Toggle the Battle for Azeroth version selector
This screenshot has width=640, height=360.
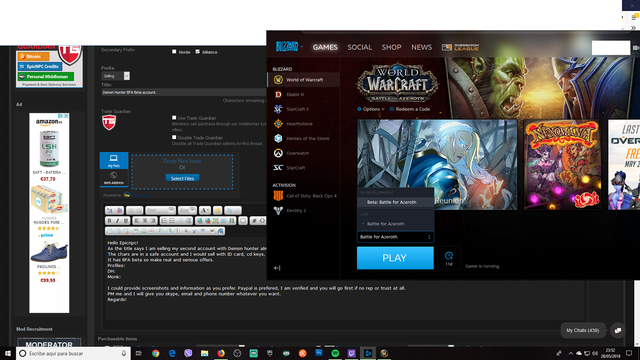(x=395, y=237)
